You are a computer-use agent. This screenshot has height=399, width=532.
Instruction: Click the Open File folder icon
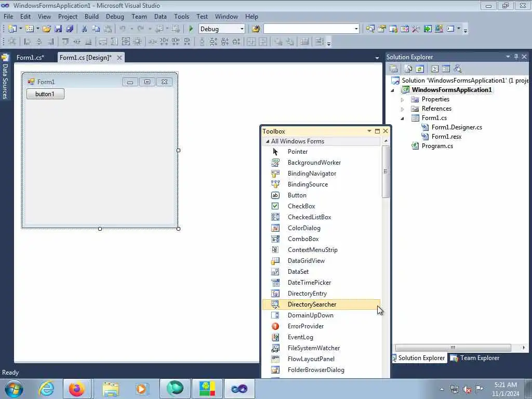(x=47, y=29)
